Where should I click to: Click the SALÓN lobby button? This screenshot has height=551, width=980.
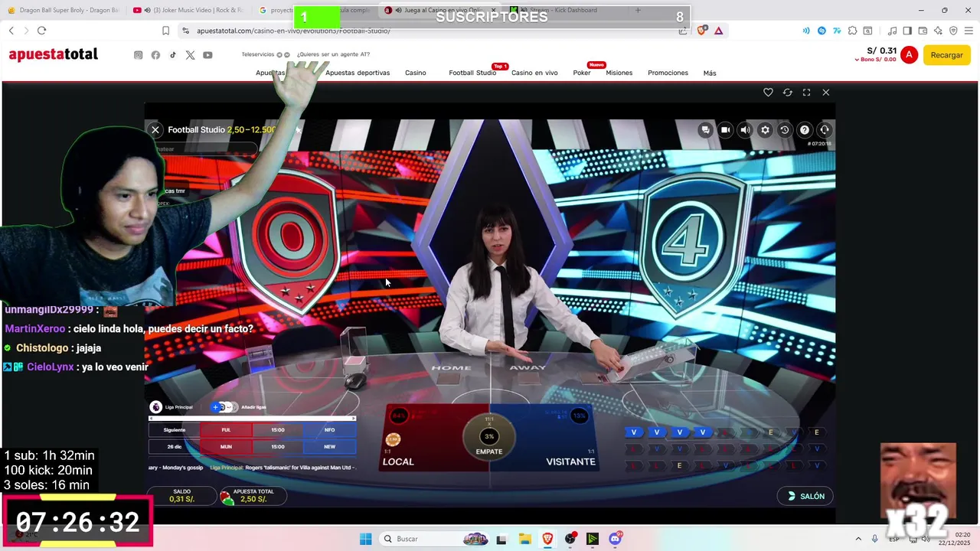[805, 497]
